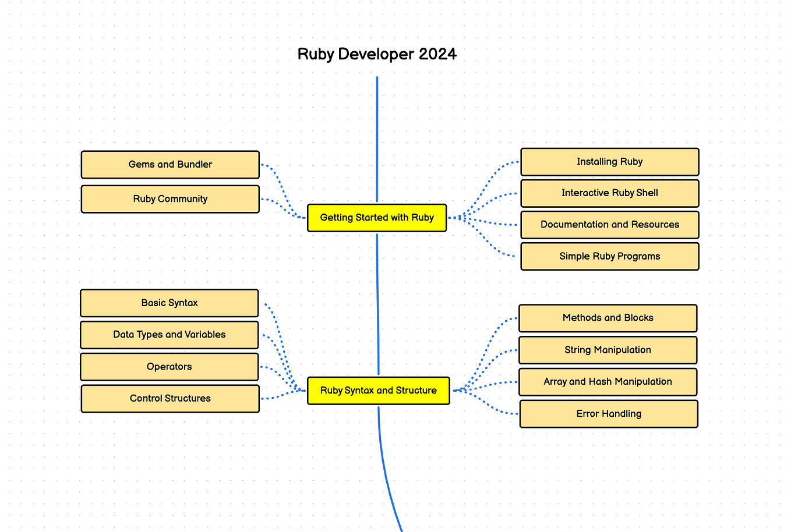Click "Array and Hash Manipulation"
The width and height of the screenshot is (791, 532).
608,382
